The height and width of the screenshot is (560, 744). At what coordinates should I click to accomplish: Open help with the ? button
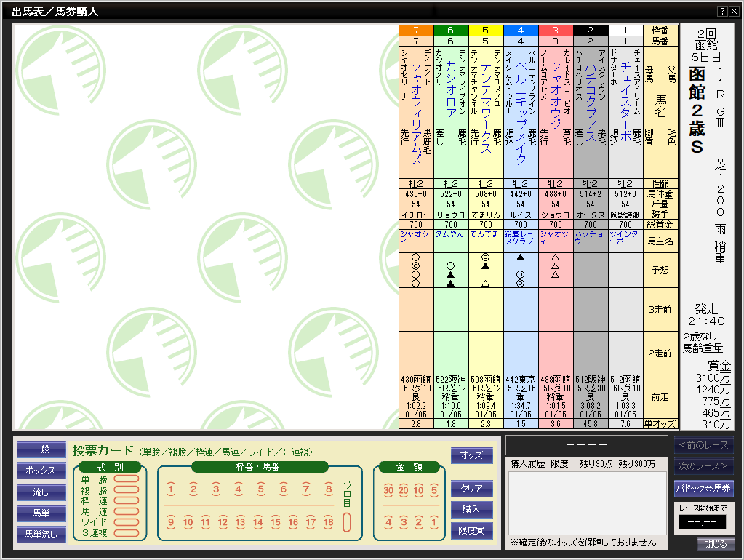[x=722, y=12]
